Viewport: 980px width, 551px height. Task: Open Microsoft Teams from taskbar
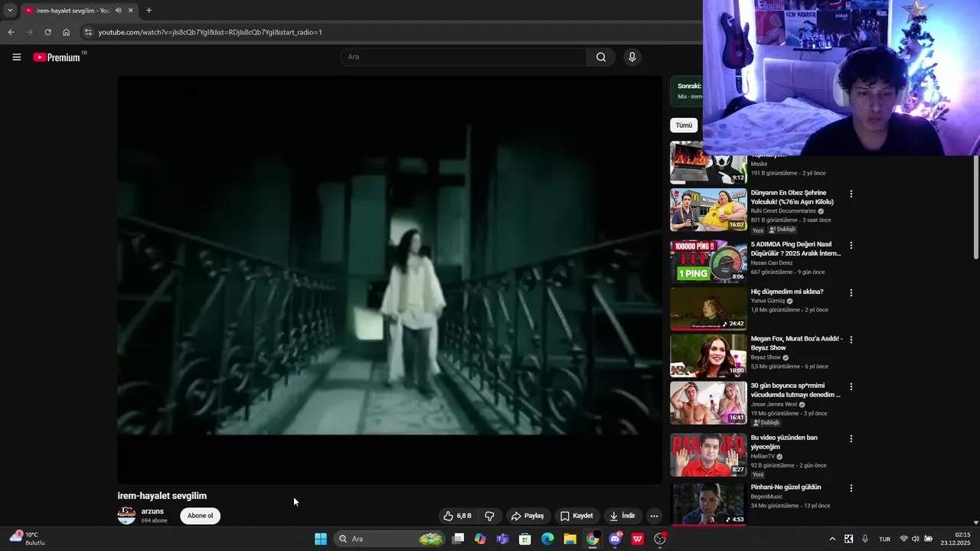502,539
